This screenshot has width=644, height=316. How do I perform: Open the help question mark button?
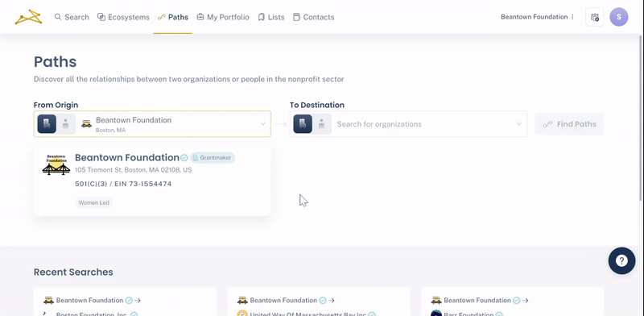tap(621, 260)
